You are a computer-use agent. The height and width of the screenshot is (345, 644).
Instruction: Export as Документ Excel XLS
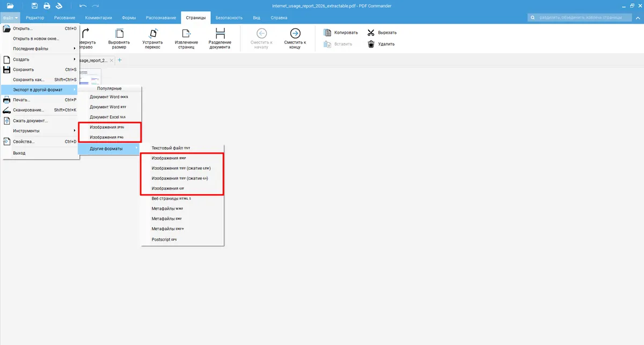109,117
